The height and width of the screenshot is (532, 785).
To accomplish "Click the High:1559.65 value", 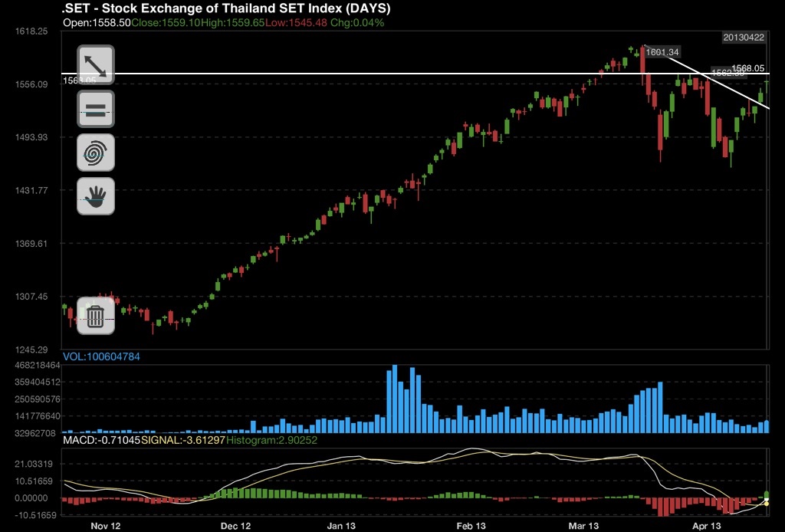I will click(232, 23).
